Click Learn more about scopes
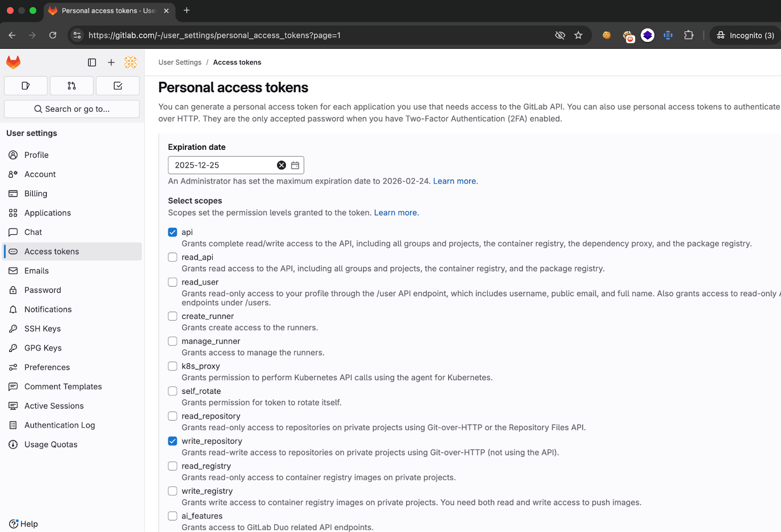 [395, 213]
